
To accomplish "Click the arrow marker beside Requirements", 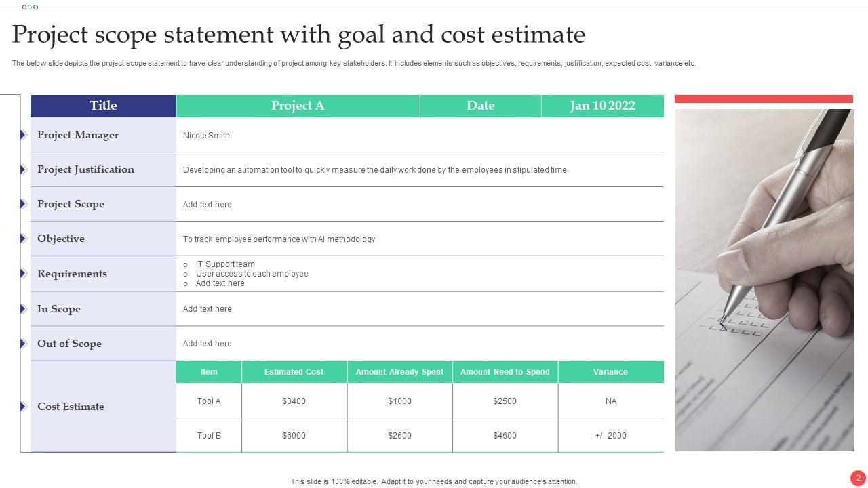I will tap(23, 274).
